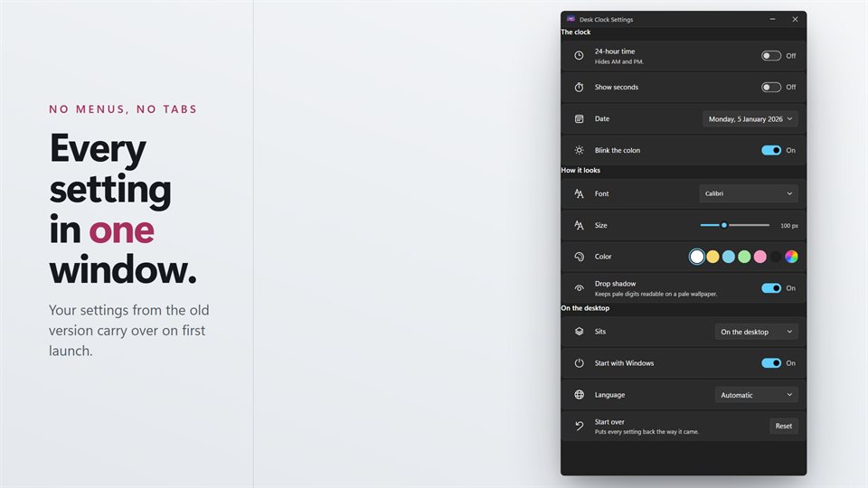Image resolution: width=868 pixels, height=488 pixels.
Task: Open the rainbow custom color picker swatch
Action: tap(792, 257)
